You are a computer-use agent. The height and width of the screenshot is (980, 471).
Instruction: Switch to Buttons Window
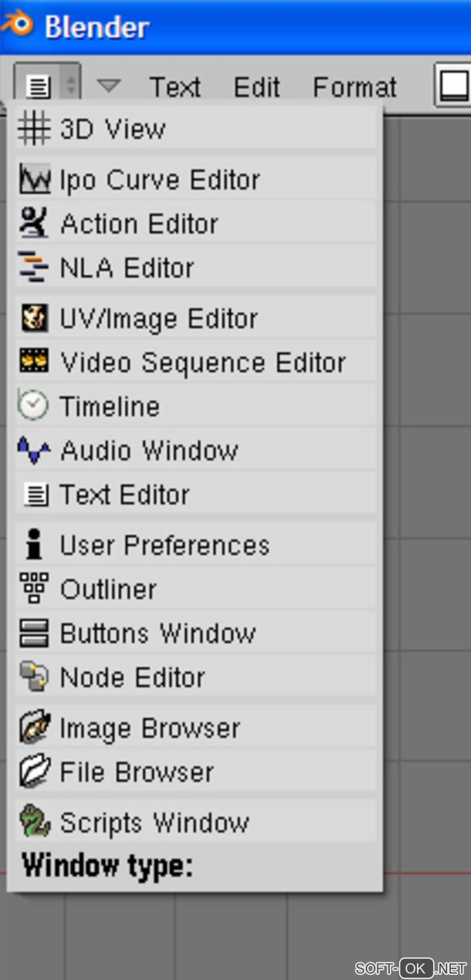click(x=157, y=633)
